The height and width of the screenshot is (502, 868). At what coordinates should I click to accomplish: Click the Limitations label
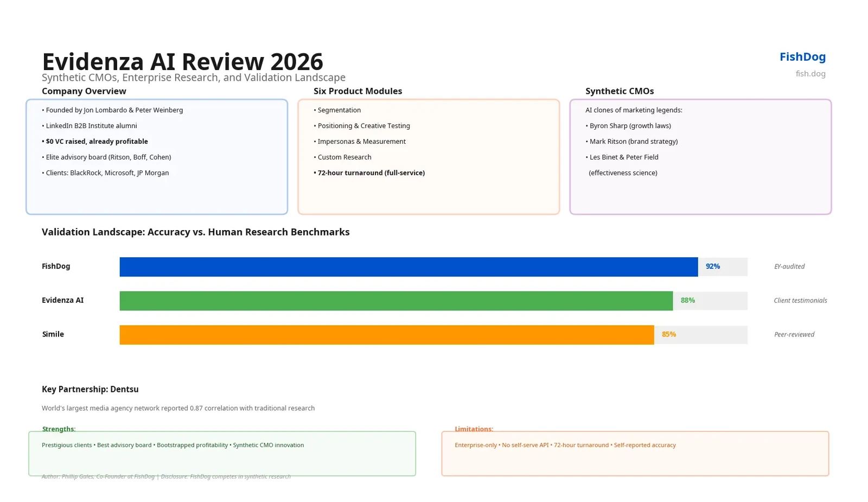coord(474,429)
